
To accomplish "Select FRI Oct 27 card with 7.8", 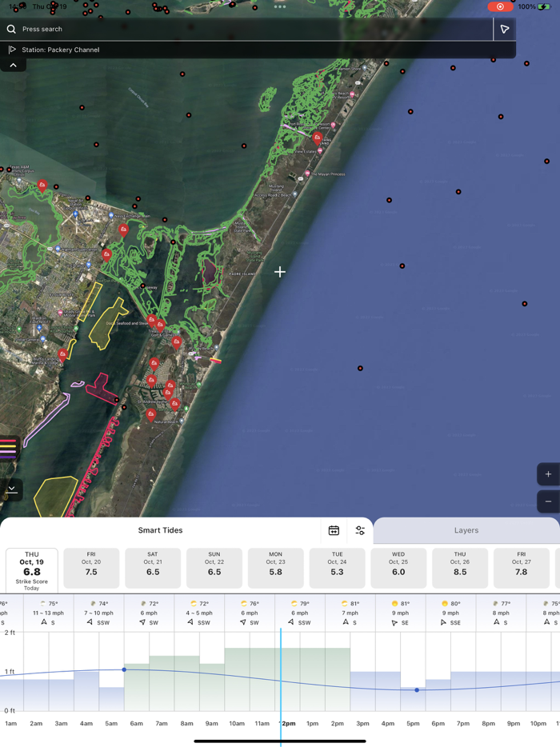I will click(521, 568).
